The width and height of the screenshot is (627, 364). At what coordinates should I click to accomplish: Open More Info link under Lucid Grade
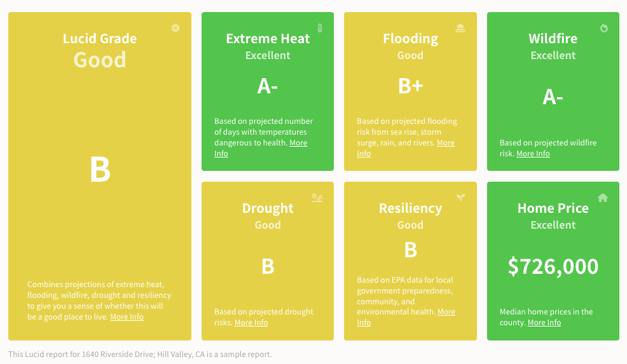click(x=127, y=317)
